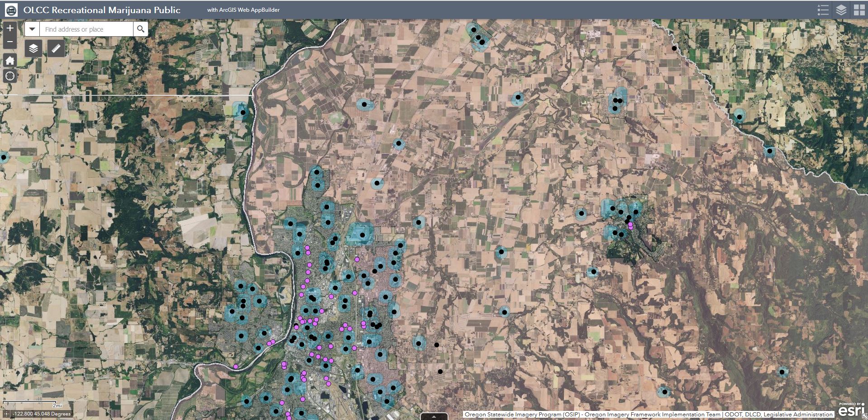Activate the My Location button
The height and width of the screenshot is (420, 868).
[x=10, y=76]
